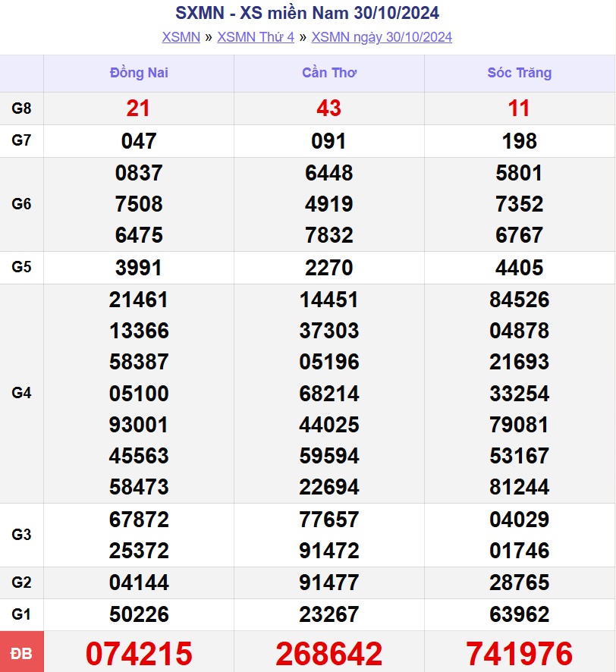Open the XSMN ngày 30/10/2024 link
The height and width of the screenshot is (672, 616).
382,37
